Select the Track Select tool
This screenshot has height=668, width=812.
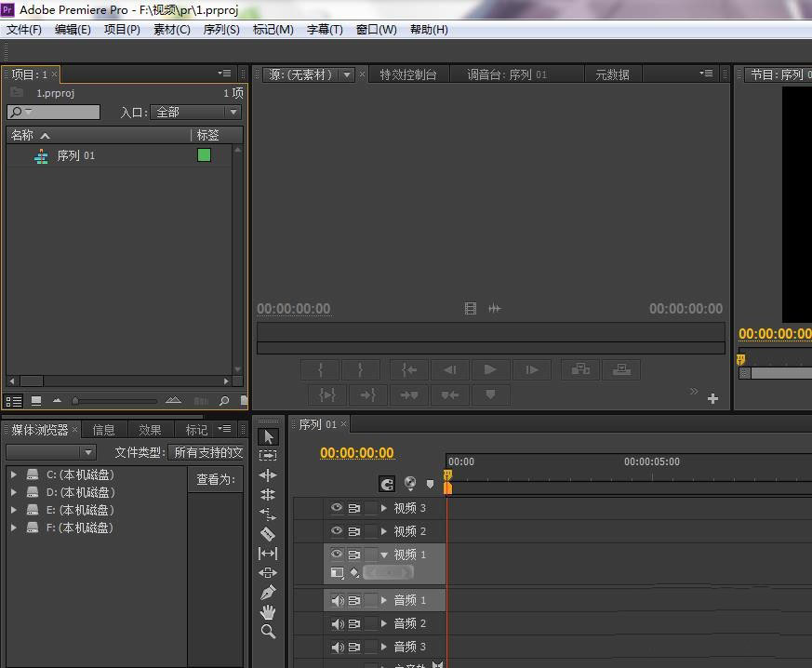pos(268,456)
